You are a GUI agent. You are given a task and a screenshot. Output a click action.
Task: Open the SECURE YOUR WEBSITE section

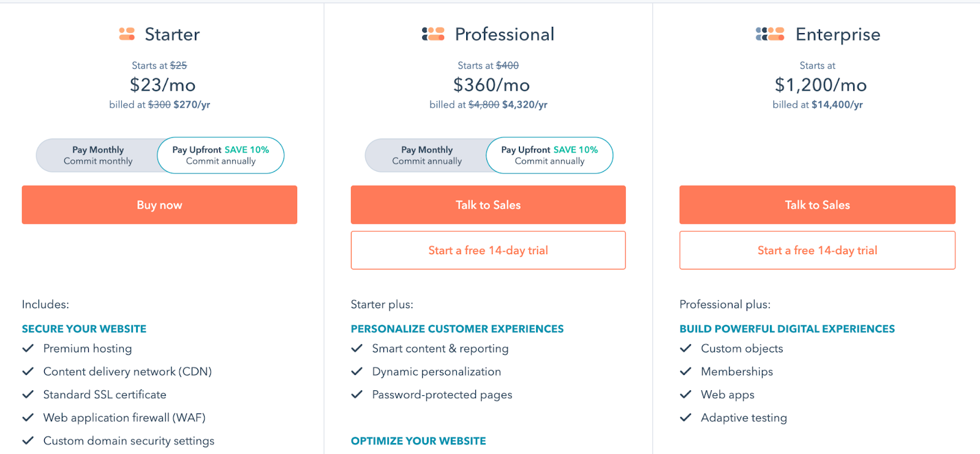click(84, 328)
